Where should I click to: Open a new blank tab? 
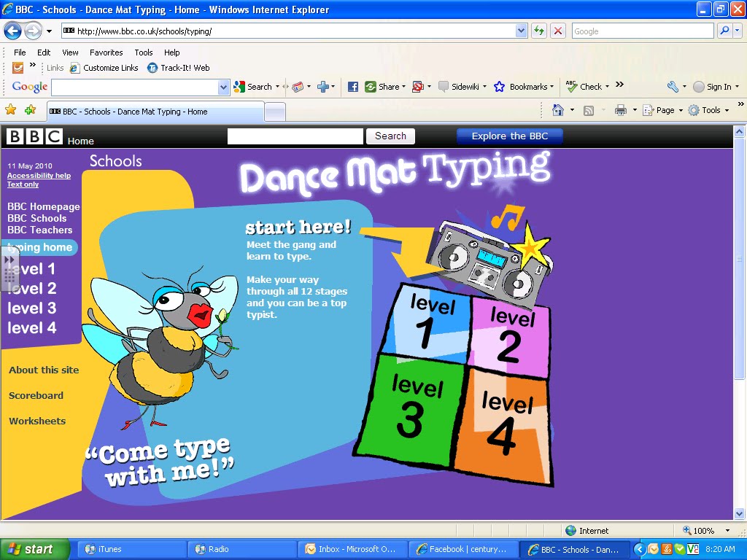tap(275, 112)
